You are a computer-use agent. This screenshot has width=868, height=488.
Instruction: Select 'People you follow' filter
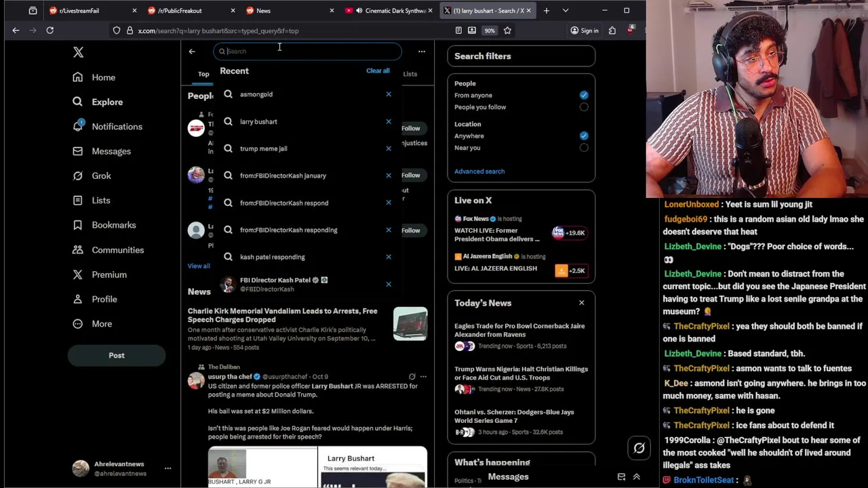tap(584, 107)
